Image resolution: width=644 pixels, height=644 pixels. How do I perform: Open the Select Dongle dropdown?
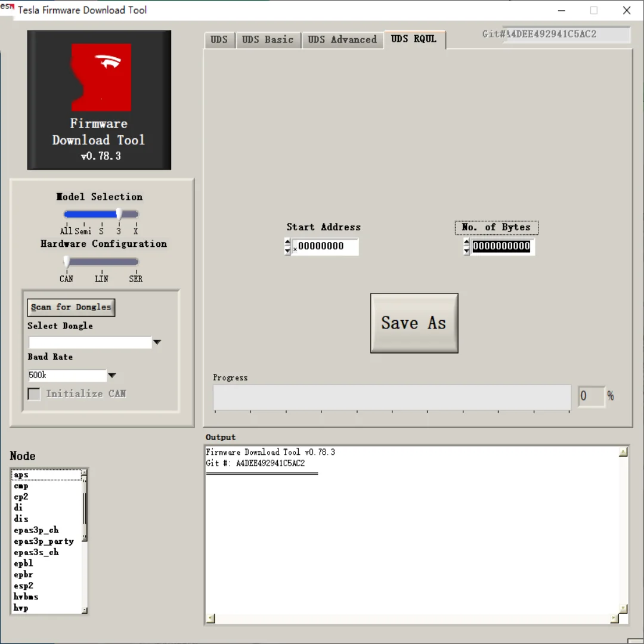157,342
